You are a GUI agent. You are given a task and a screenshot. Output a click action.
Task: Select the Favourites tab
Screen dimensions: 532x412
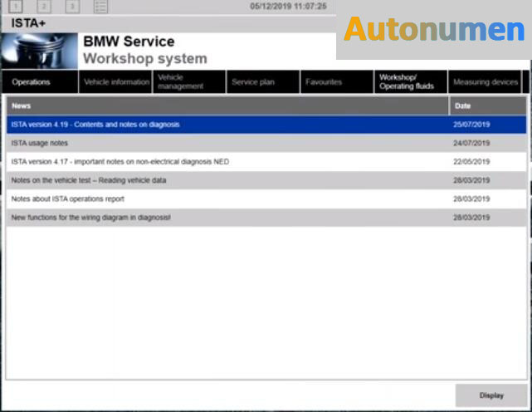[x=337, y=82]
